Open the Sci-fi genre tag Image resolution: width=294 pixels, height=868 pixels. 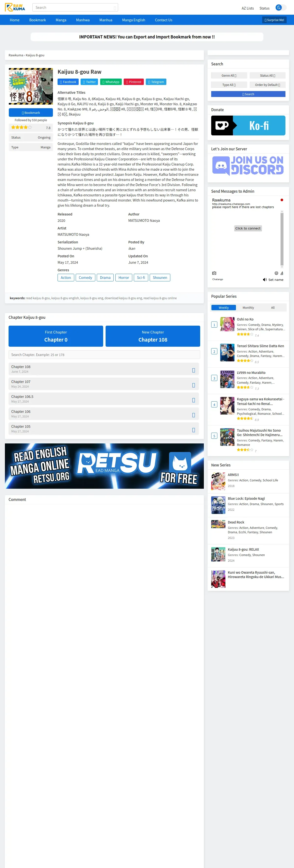141,277
